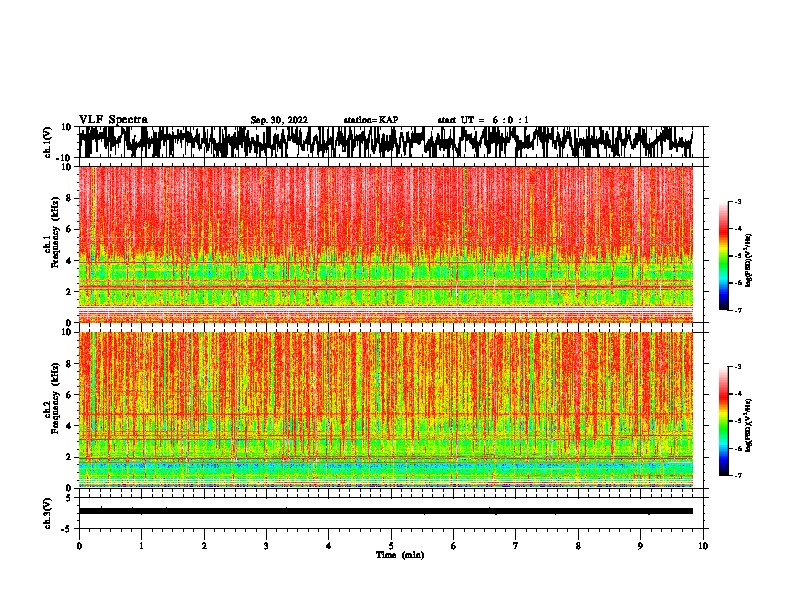Click the ch.2 PSD color scale bar
This screenshot has width=792, height=612.
click(723, 421)
